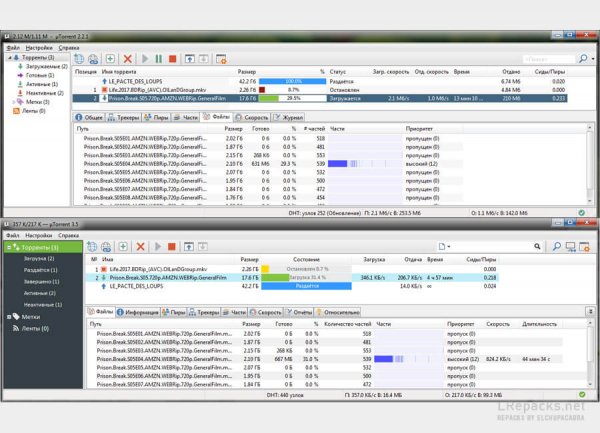Click Start play icon in uTorrent 3.5 toolbar

point(158,247)
